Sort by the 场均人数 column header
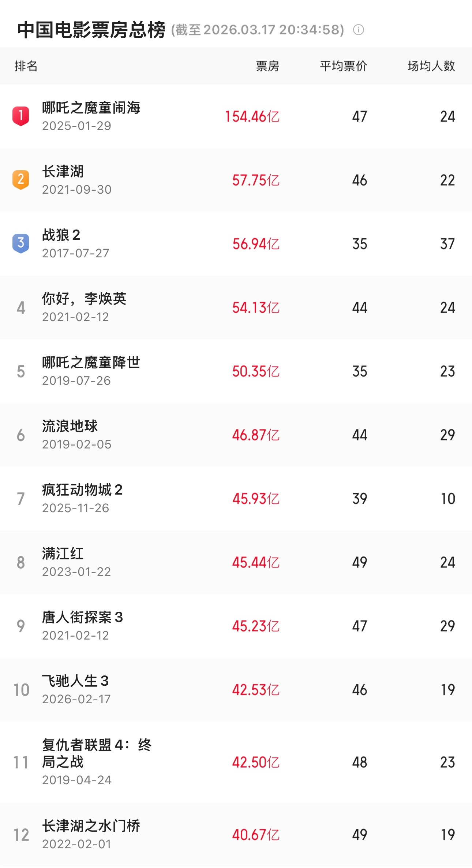The width and height of the screenshot is (472, 868). 432,66
